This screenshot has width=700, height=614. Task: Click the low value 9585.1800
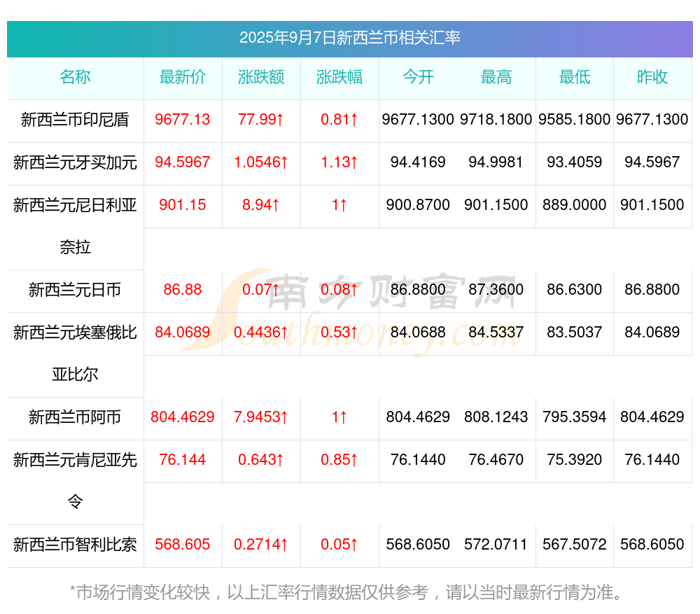pyautogui.click(x=575, y=120)
